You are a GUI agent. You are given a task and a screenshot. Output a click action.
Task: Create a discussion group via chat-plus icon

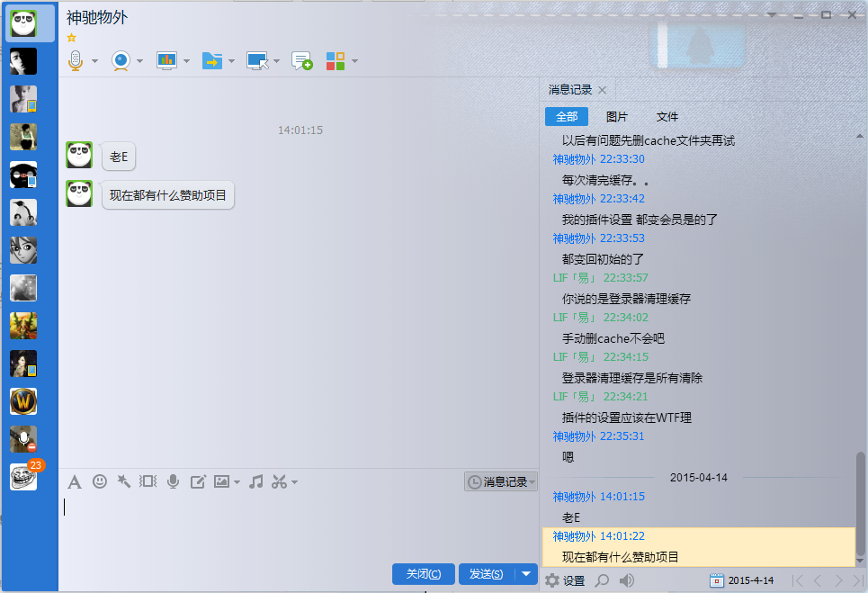pos(302,61)
